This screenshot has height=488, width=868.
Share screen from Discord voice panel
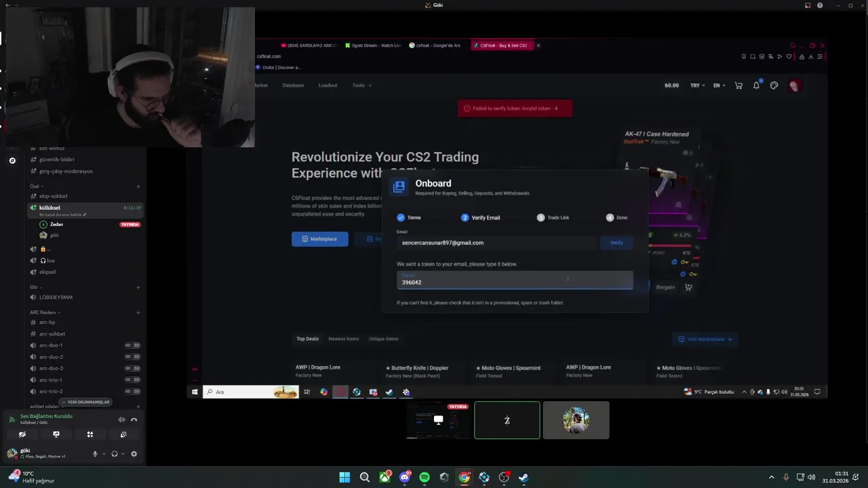(x=56, y=434)
